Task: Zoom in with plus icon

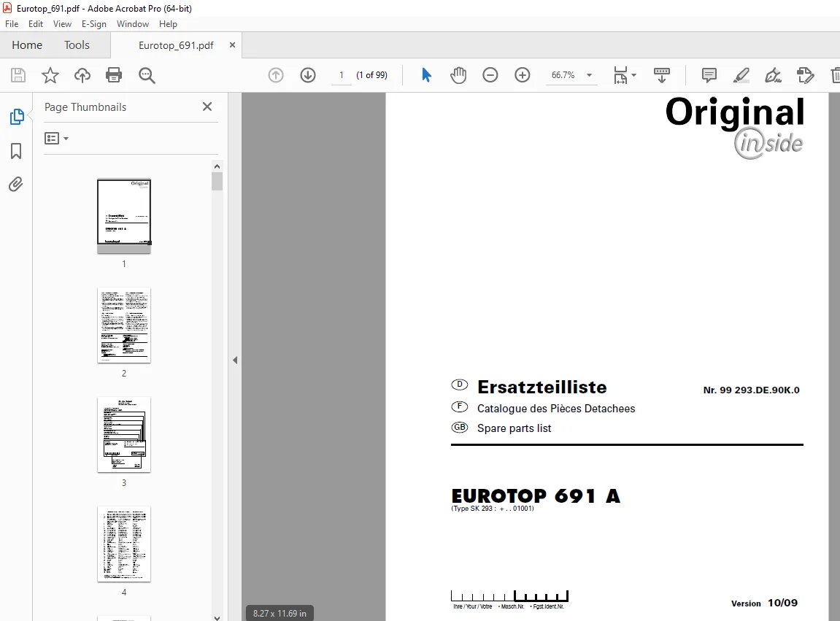Action: click(523, 75)
